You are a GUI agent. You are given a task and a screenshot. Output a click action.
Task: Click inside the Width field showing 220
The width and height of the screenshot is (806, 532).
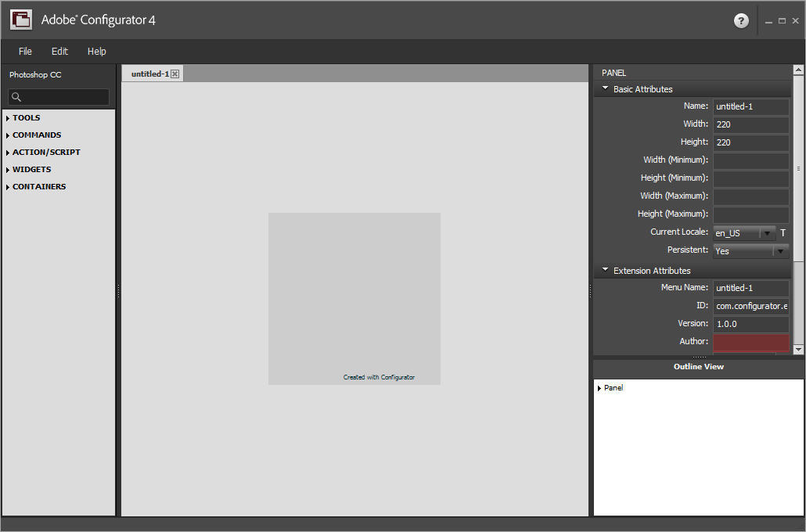(750, 124)
